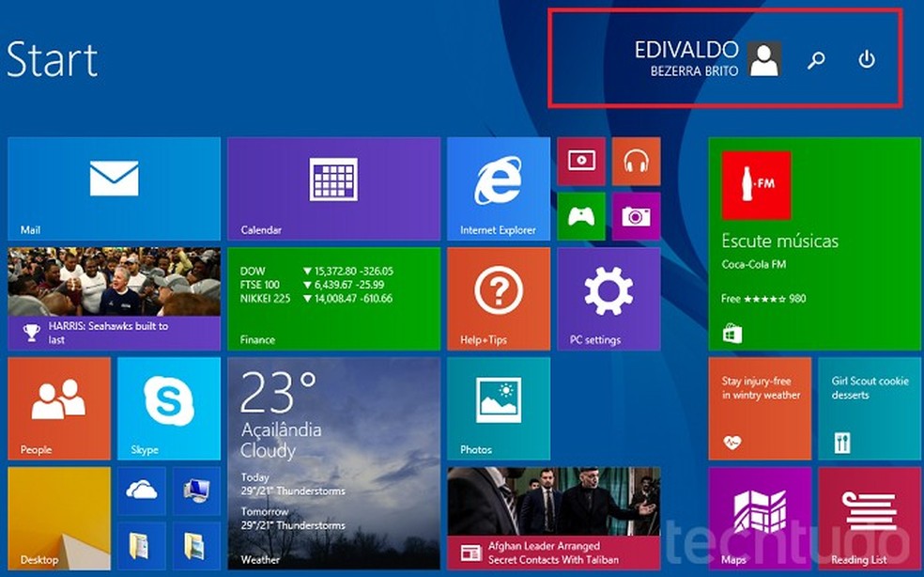Open the Mail tile

click(114, 189)
